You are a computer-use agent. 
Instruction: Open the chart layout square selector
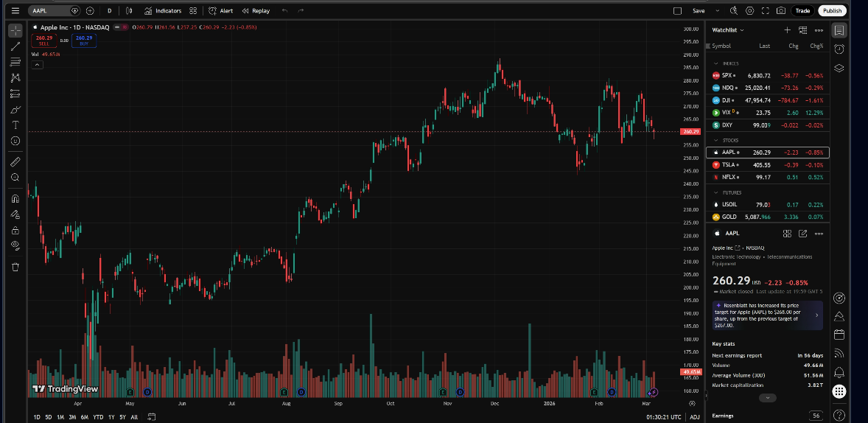[x=677, y=10]
